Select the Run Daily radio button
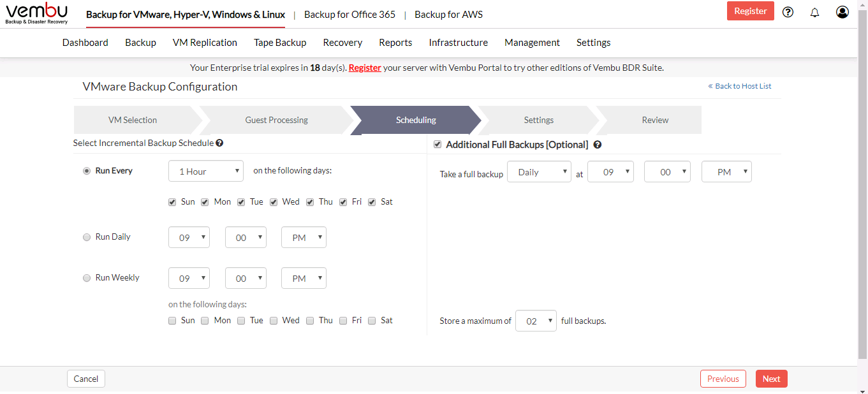 87,237
